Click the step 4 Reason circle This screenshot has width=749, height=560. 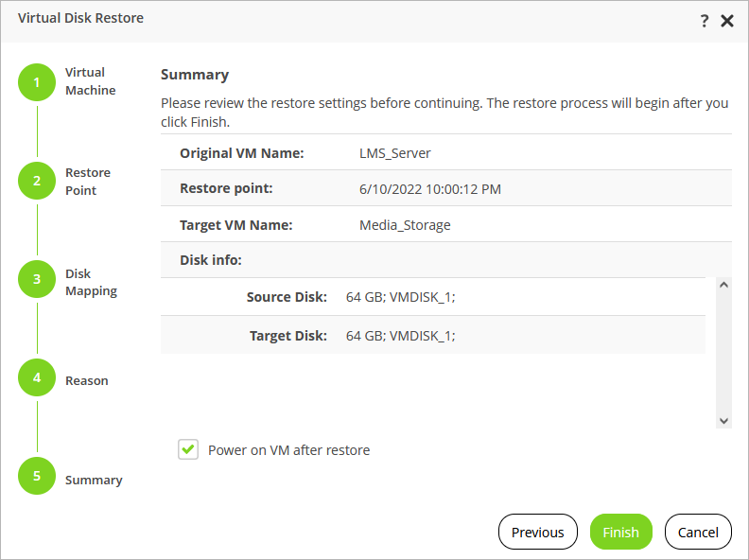(x=37, y=377)
